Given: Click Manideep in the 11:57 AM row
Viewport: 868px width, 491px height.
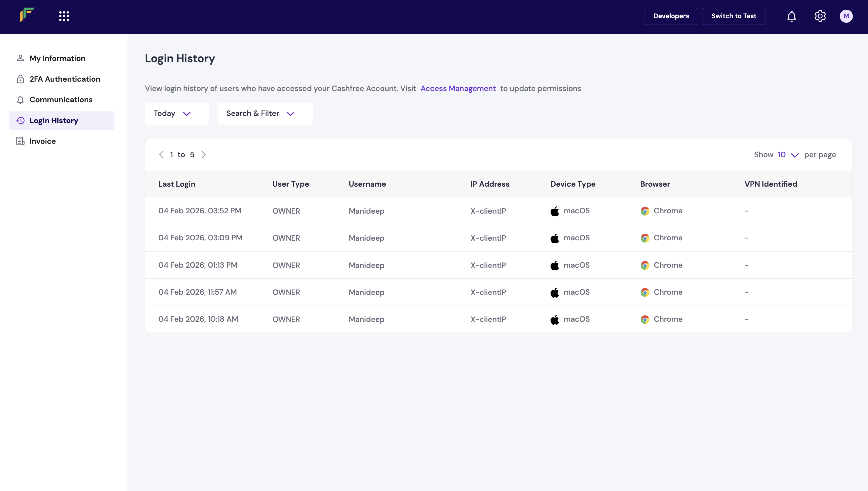Looking at the screenshot, I should tap(367, 292).
